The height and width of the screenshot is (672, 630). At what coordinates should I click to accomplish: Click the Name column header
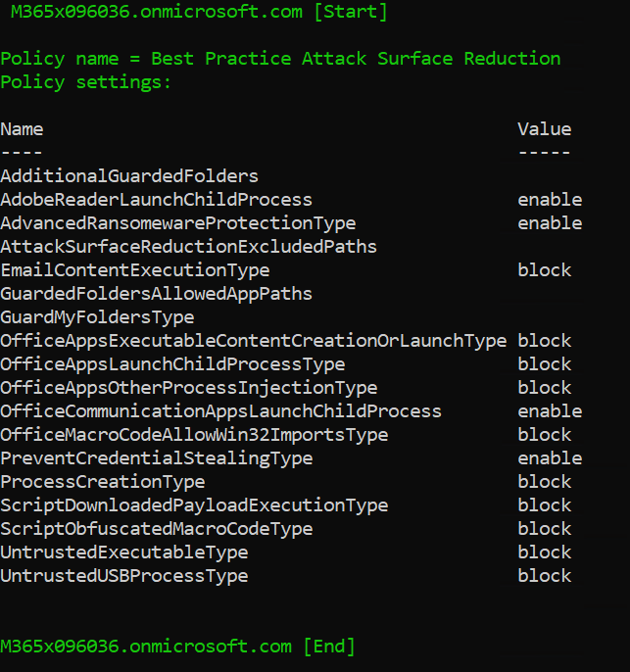coord(22,129)
